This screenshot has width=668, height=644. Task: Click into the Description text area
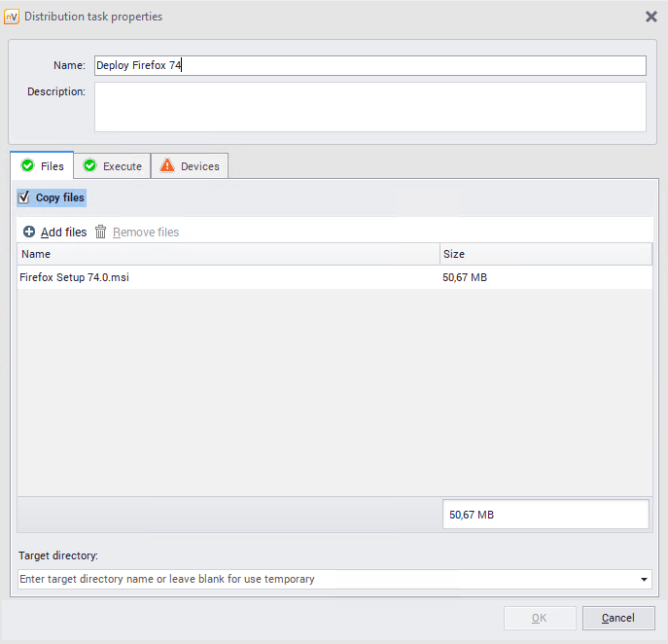(x=370, y=107)
